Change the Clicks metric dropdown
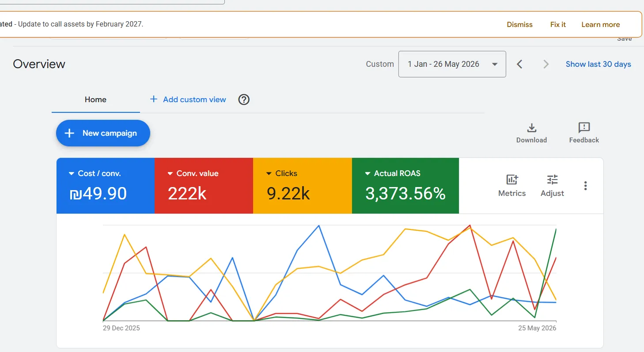The height and width of the screenshot is (352, 644). coord(281,173)
